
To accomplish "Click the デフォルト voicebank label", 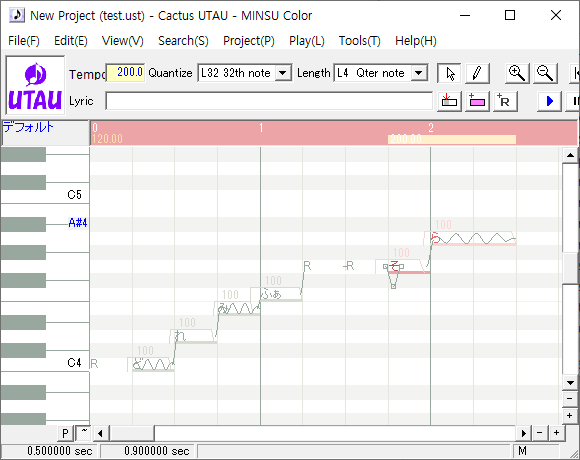I will 28,127.
